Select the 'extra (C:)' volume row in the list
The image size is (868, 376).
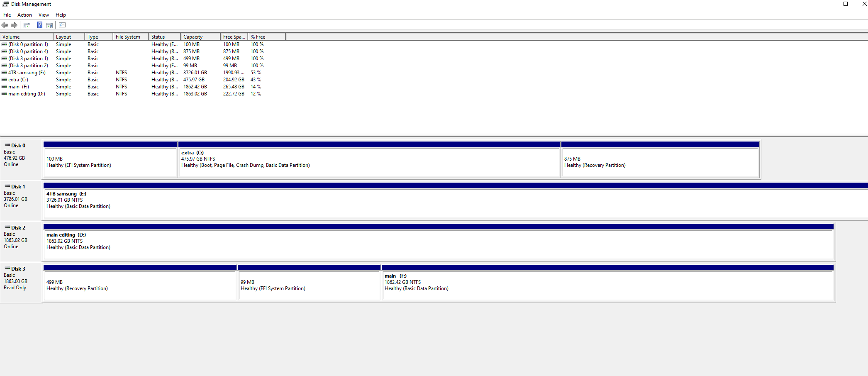tap(143, 80)
